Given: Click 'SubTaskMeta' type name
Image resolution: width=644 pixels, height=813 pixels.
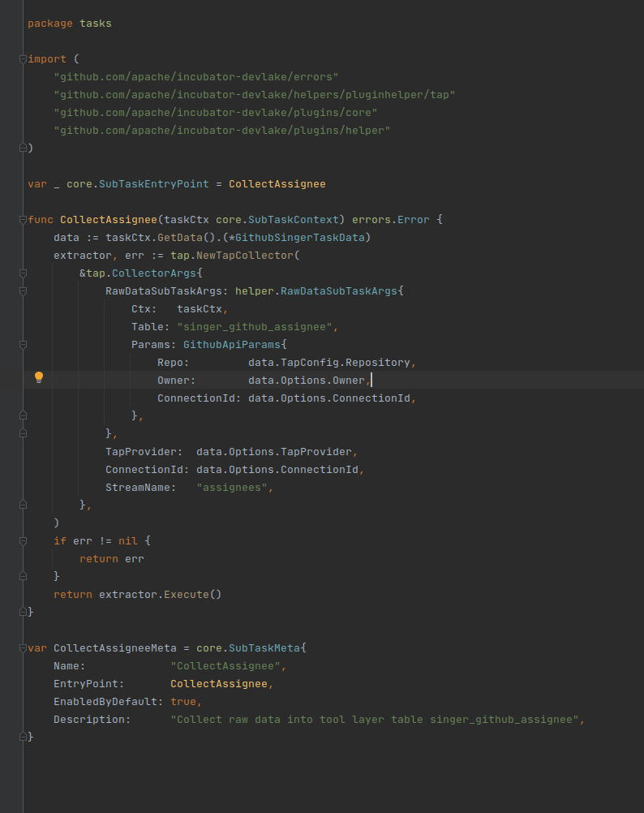Looking at the screenshot, I should (x=264, y=648).
